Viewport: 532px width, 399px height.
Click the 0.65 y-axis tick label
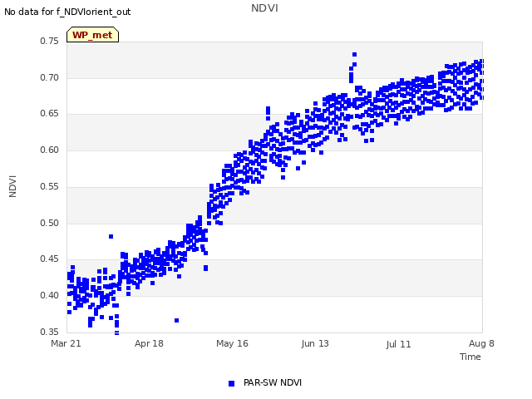50,113
